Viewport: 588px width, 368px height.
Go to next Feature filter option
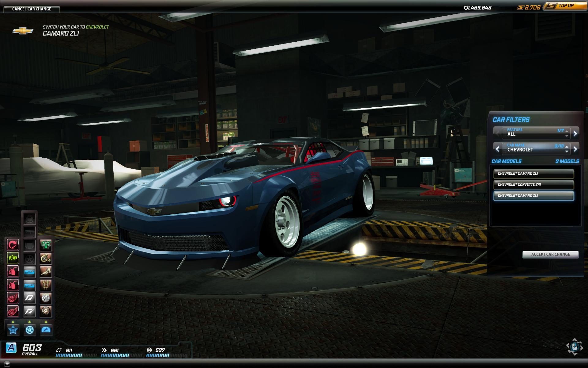tap(575, 133)
